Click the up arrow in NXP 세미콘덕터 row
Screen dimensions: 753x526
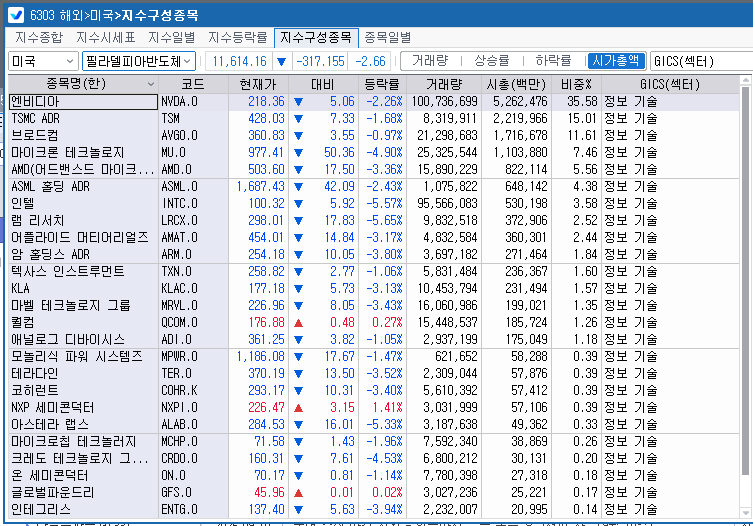(x=298, y=408)
